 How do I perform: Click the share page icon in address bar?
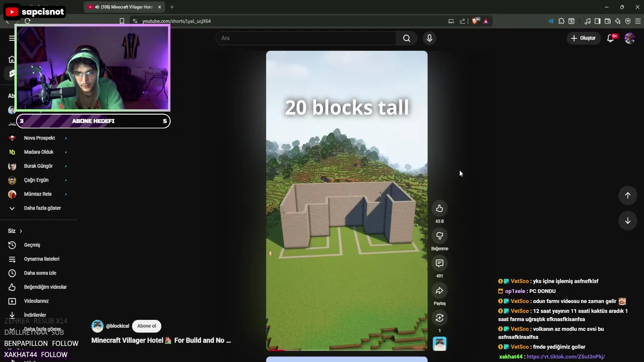[462, 21]
